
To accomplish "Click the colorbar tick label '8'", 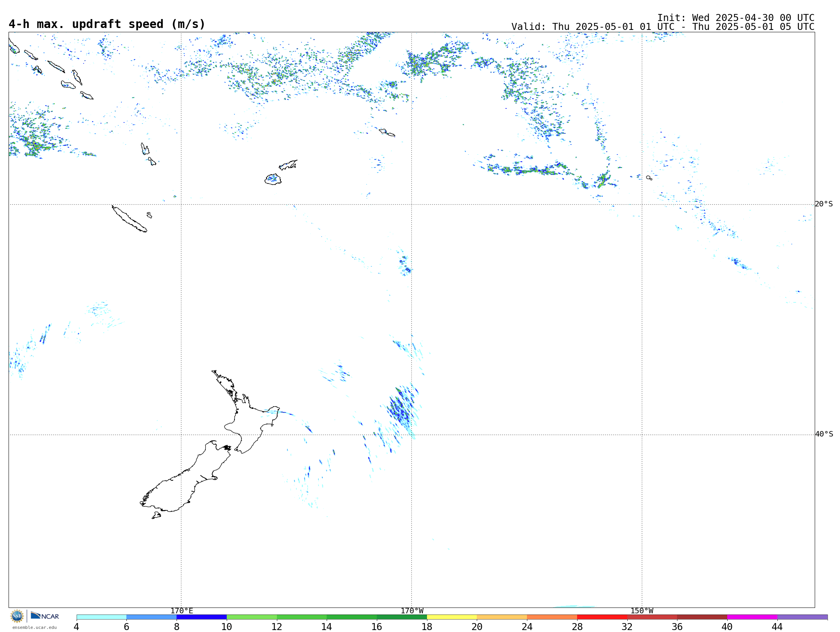I will (x=177, y=627).
